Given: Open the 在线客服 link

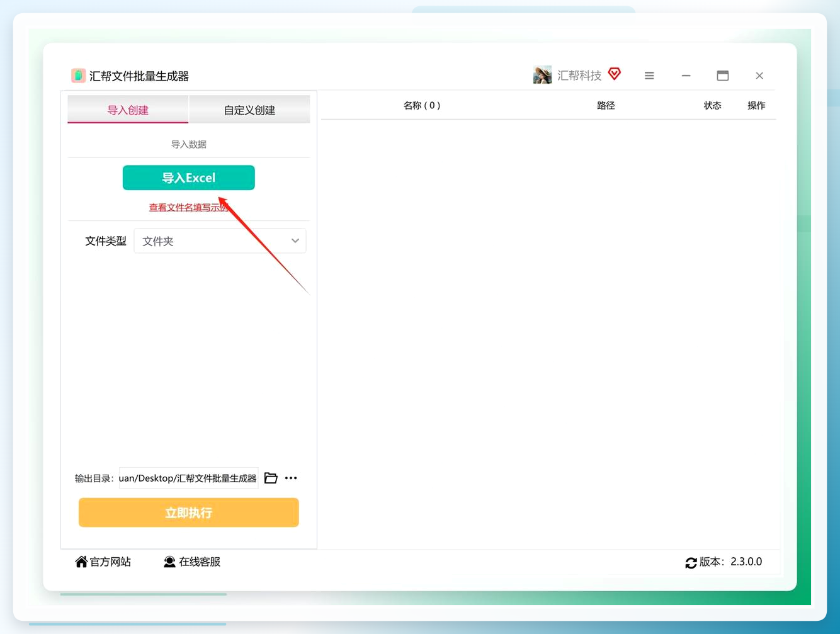Looking at the screenshot, I should tap(200, 562).
